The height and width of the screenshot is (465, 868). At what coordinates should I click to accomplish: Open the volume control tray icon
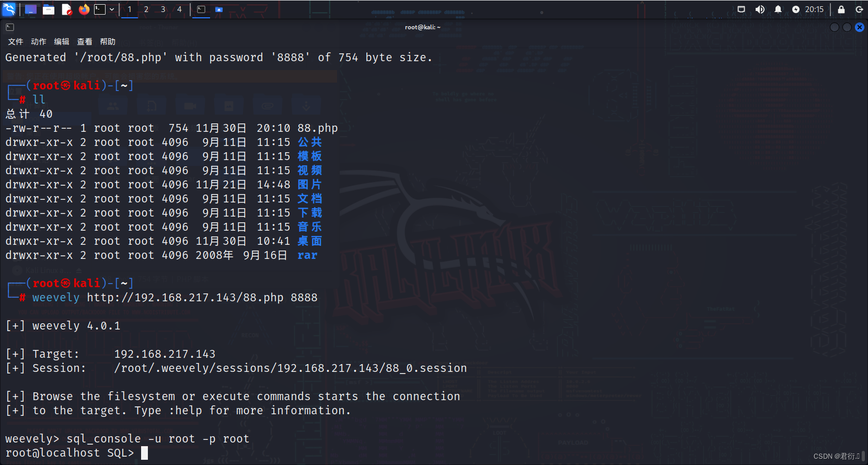coord(760,9)
